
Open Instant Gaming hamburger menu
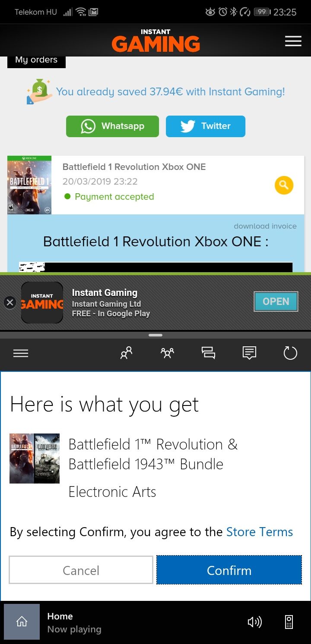point(293,41)
